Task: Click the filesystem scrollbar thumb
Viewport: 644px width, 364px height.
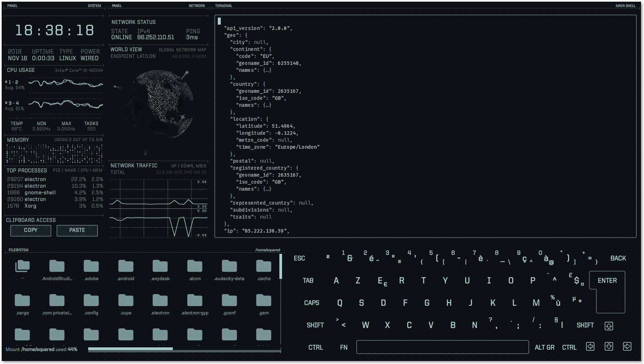Action: point(281,266)
